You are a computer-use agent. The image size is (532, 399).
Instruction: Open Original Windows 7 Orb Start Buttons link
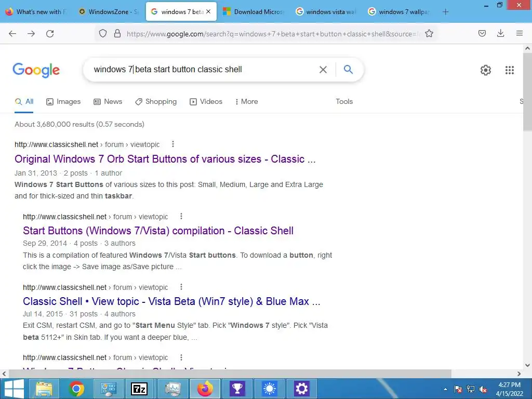point(165,159)
